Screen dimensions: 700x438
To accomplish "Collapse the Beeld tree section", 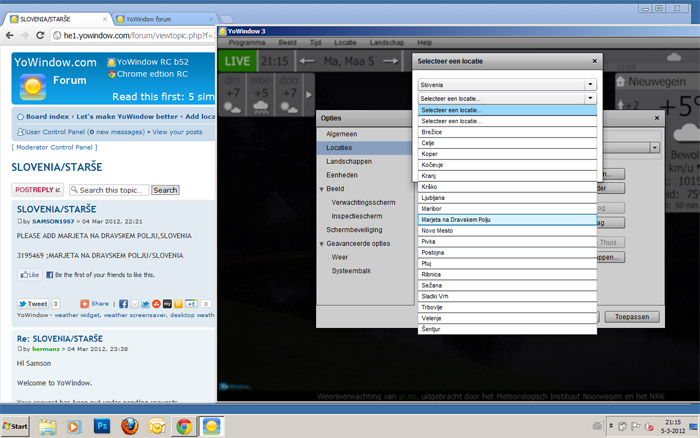I will [x=321, y=189].
